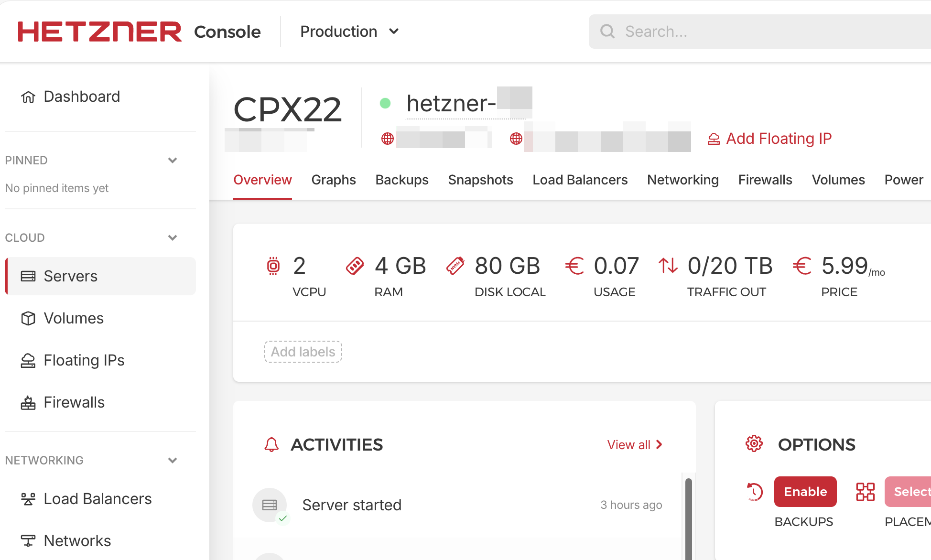This screenshot has width=931, height=560.
Task: Click the euro icon beside usage
Action: (574, 266)
